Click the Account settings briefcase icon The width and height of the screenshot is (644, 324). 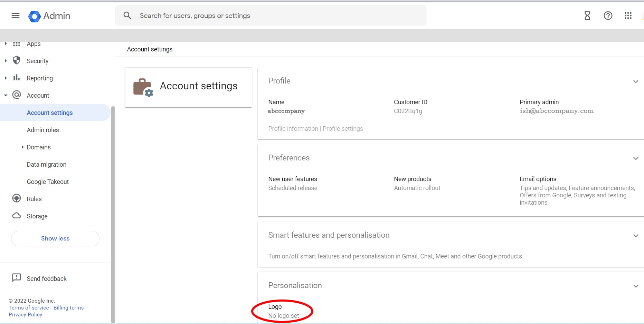point(143,88)
